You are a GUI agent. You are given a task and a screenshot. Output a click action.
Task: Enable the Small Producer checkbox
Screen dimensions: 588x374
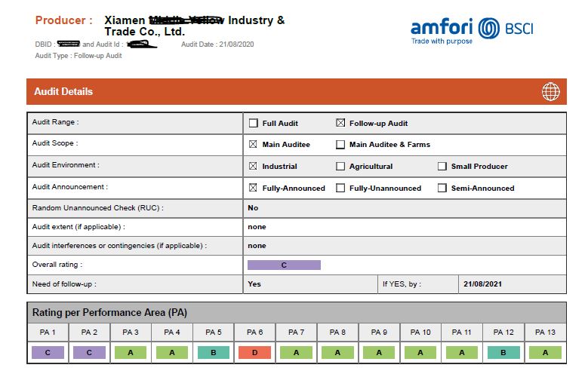point(442,166)
